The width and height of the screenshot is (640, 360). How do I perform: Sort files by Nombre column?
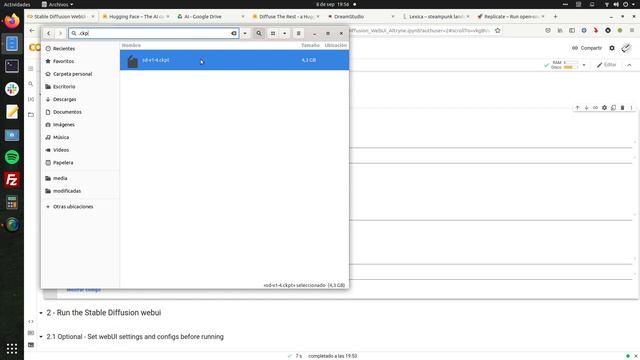(131, 45)
